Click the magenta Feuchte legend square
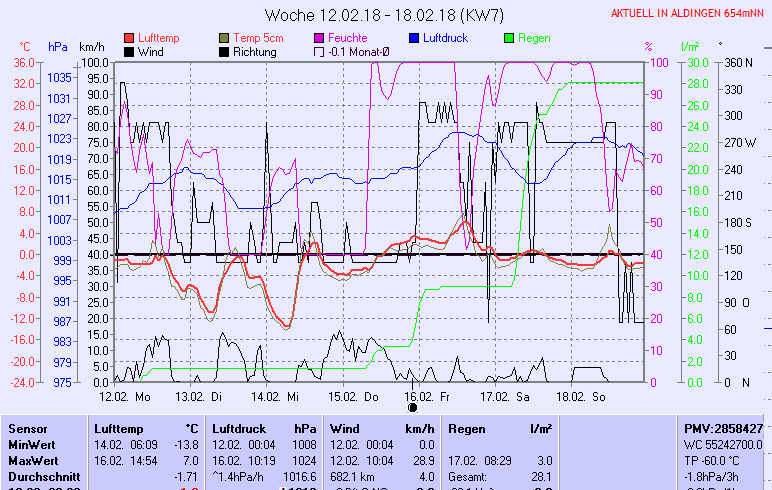Image resolution: width=772 pixels, height=490 pixels. pyautogui.click(x=319, y=37)
